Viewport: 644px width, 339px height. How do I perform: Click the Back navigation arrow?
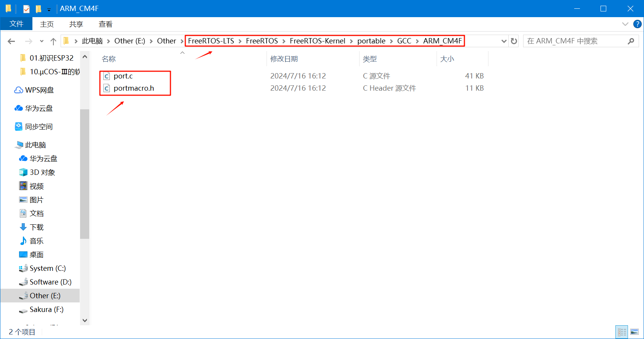pyautogui.click(x=11, y=41)
